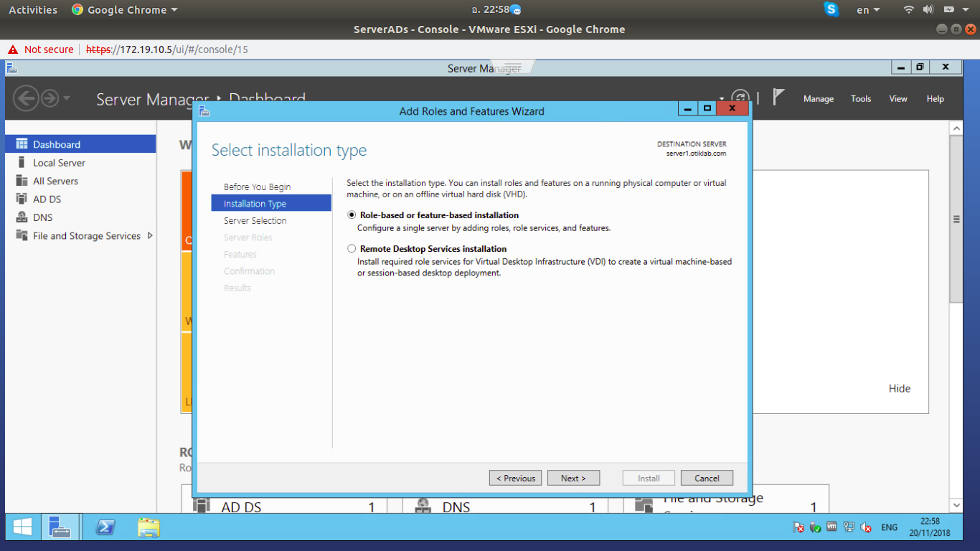This screenshot has height=551, width=980.
Task: Click ENG input language indicator
Action: coord(890,527)
